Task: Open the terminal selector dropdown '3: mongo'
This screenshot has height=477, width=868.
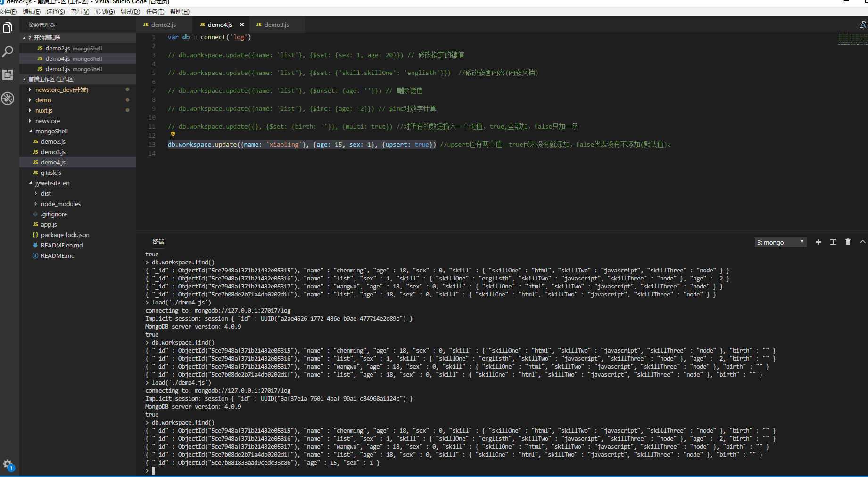Action: [780, 242]
